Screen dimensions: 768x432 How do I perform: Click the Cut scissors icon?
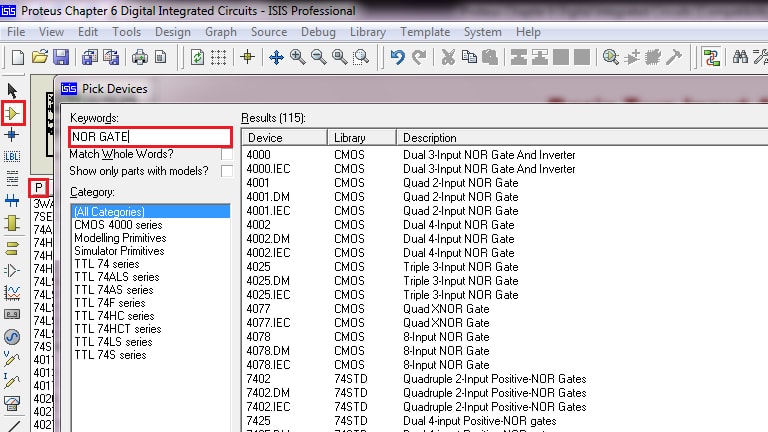(448, 57)
